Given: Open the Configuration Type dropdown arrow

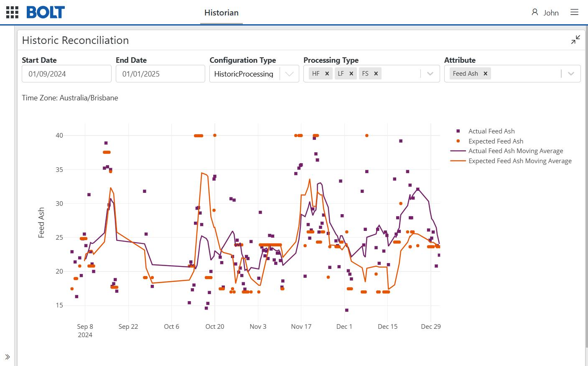Looking at the screenshot, I should [x=289, y=74].
